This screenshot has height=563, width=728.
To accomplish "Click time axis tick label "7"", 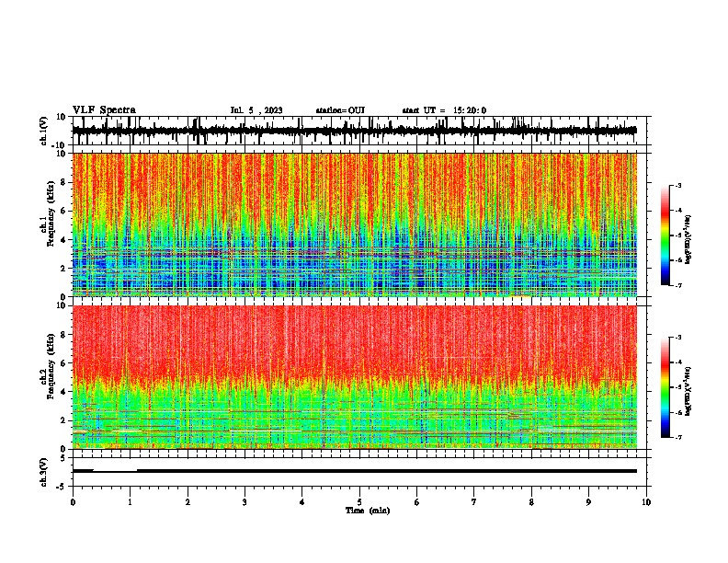I will [x=474, y=502].
